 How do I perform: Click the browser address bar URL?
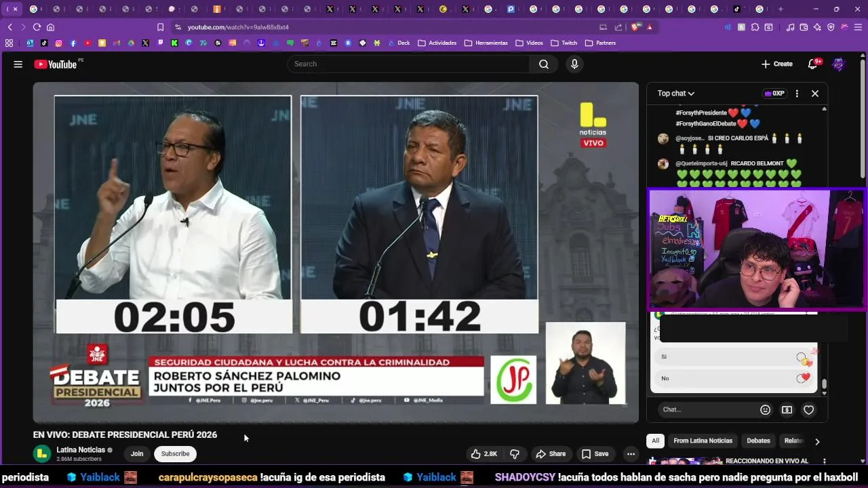[x=238, y=27]
